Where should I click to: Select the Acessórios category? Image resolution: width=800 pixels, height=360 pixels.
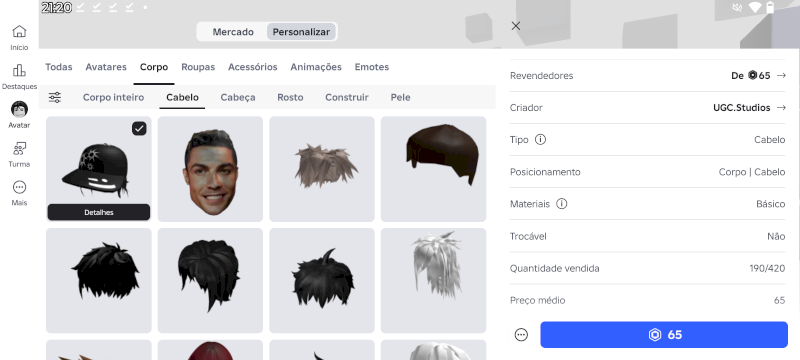(253, 67)
